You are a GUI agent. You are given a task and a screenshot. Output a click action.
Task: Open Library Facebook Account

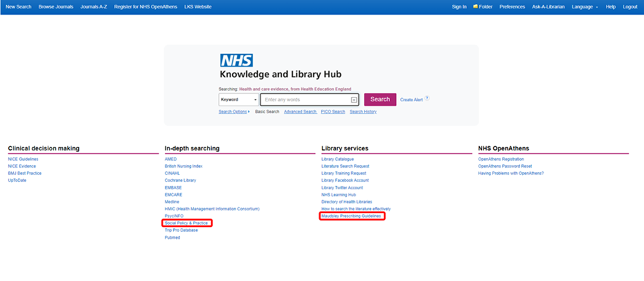click(x=345, y=180)
